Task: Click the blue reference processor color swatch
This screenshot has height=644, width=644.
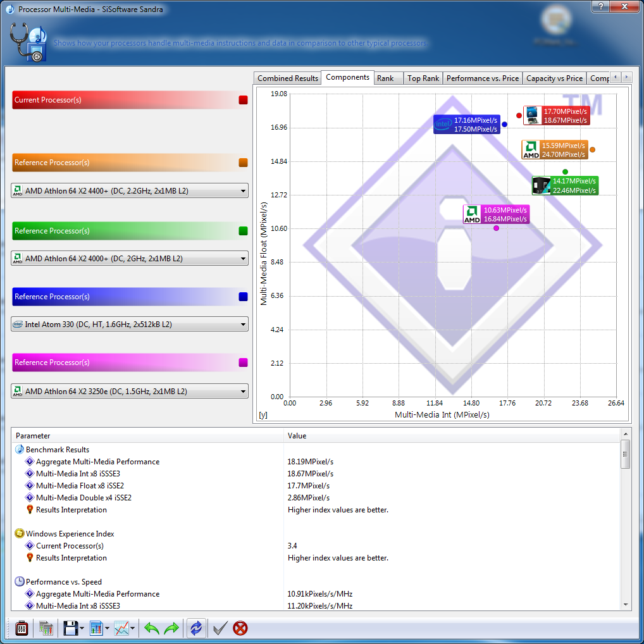Action: coord(243,297)
